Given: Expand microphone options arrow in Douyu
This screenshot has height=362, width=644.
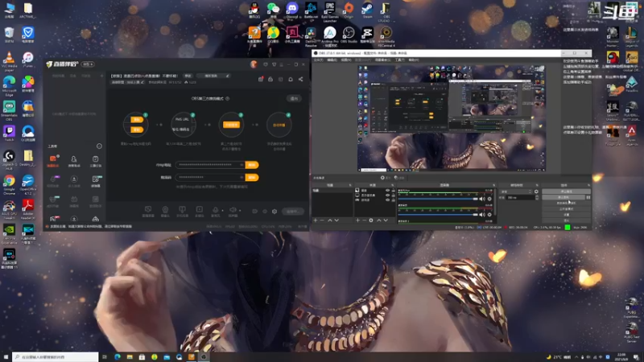Looking at the screenshot, I should (x=222, y=211).
